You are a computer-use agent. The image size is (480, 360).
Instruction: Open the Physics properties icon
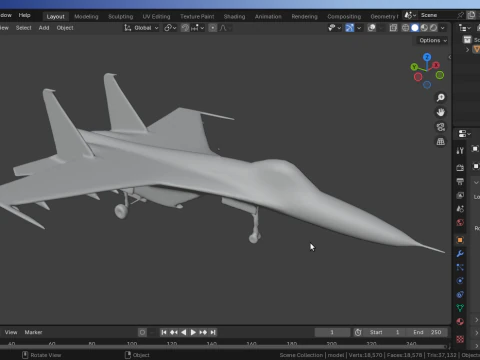pyautogui.click(x=460, y=281)
